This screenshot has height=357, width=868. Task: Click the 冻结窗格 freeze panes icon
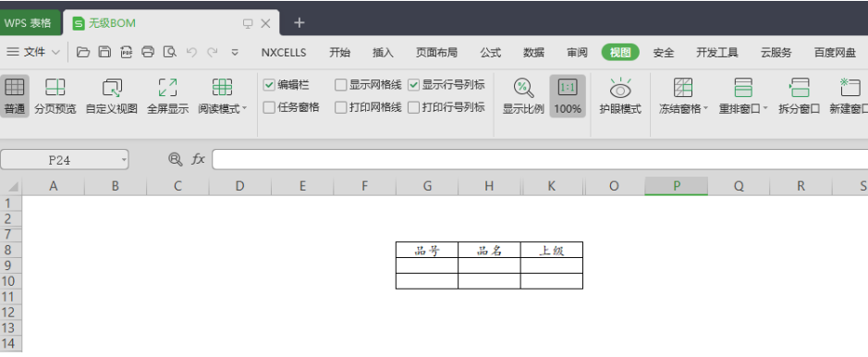(682, 88)
